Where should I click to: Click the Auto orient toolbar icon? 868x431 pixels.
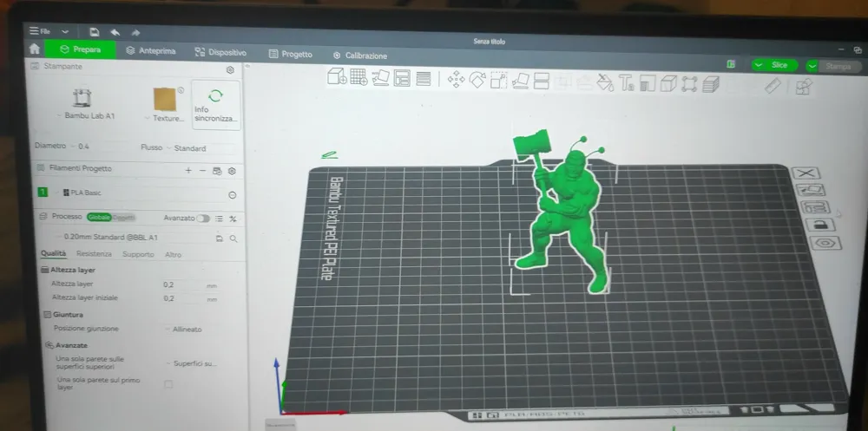(x=381, y=77)
